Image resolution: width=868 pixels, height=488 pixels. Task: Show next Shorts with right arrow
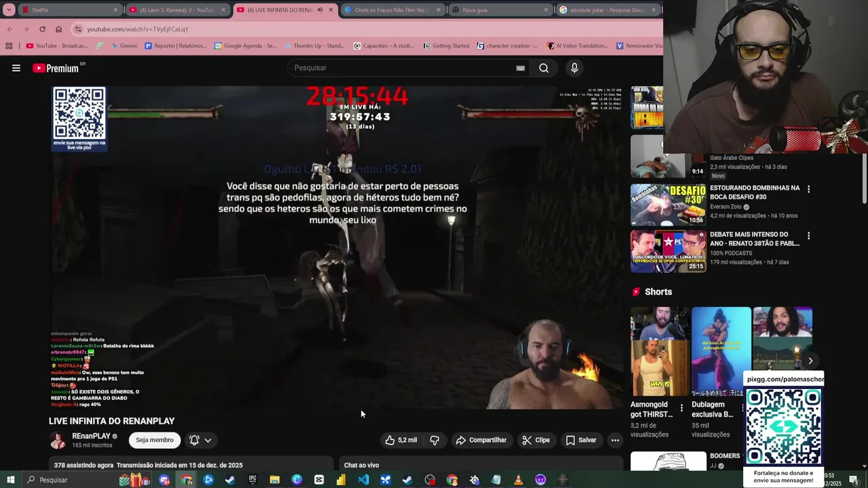pyautogui.click(x=810, y=361)
